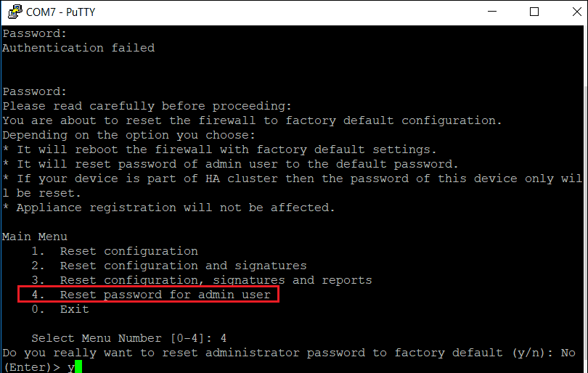Maximize the PuTTY terminal window
The image size is (588, 373).
tap(534, 12)
